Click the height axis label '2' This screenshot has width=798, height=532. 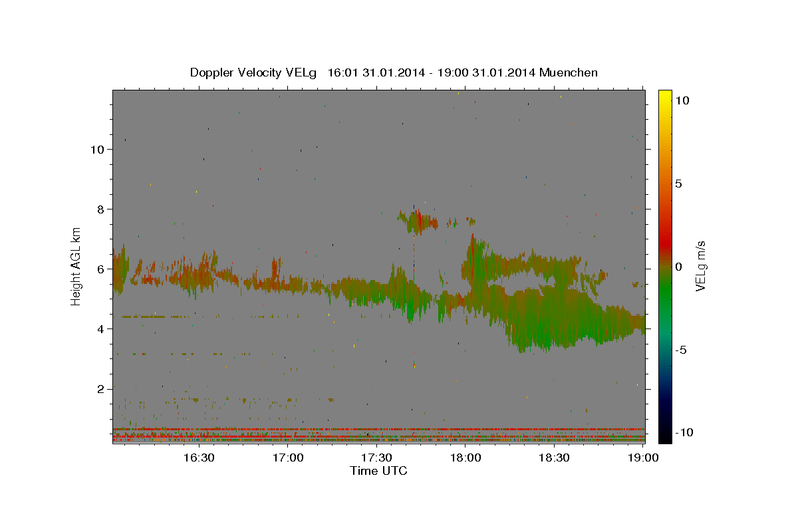(x=101, y=388)
